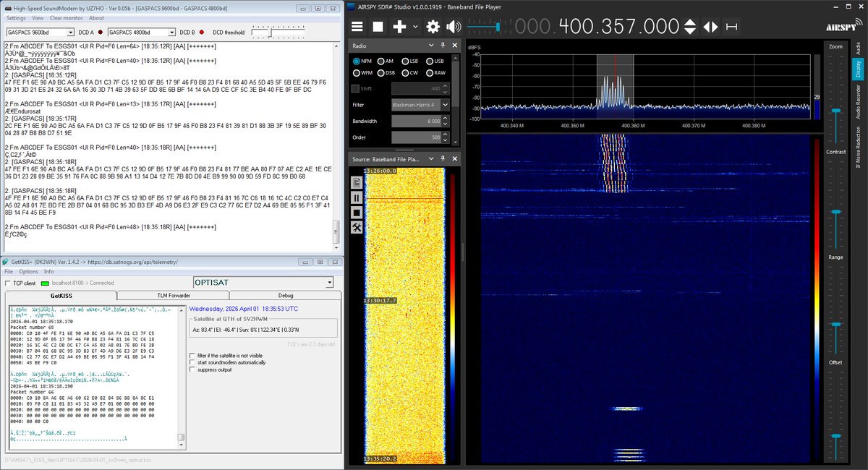Click stop icon in baseband file player

coord(357,213)
